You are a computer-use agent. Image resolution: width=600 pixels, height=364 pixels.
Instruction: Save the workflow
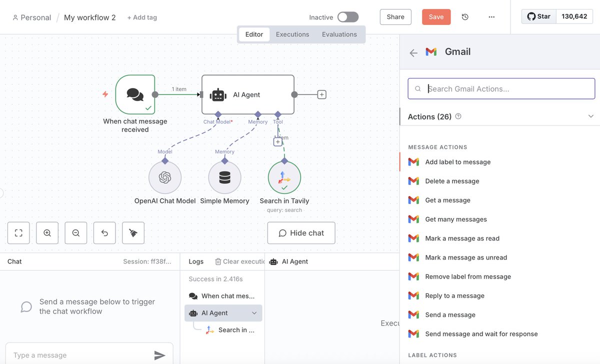pyautogui.click(x=436, y=17)
